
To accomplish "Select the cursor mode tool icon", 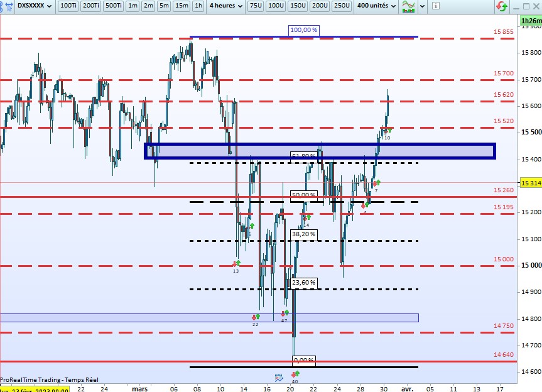I will point(9,6).
